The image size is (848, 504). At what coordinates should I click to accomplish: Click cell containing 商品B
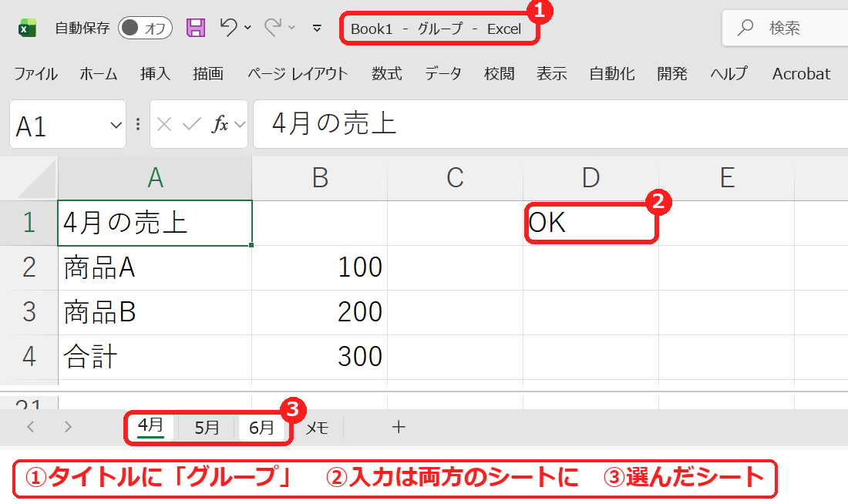coord(155,313)
